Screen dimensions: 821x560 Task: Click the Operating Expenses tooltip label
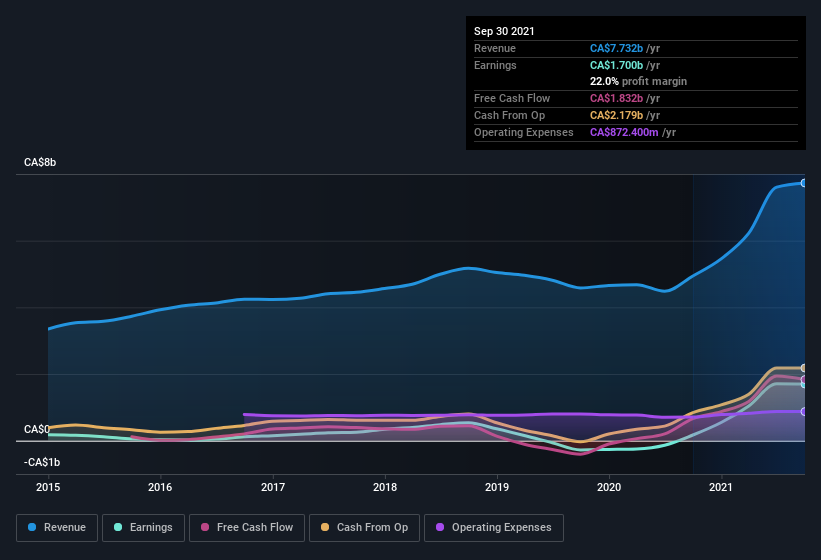[x=524, y=132]
